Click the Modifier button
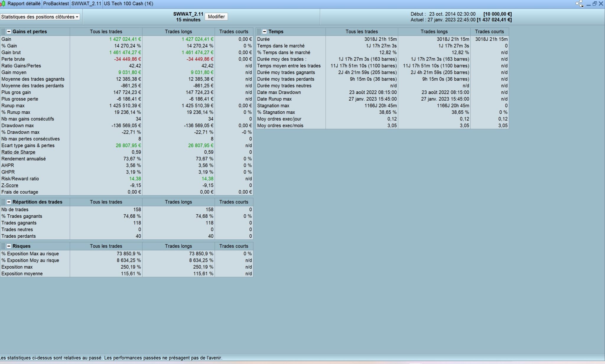Viewport: 605px width, 364px height. (216, 17)
